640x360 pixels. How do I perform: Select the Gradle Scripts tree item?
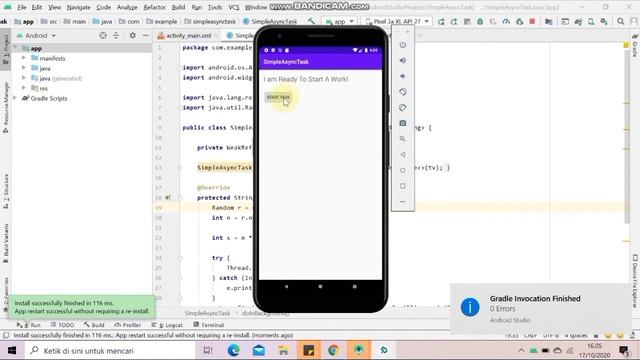click(49, 98)
